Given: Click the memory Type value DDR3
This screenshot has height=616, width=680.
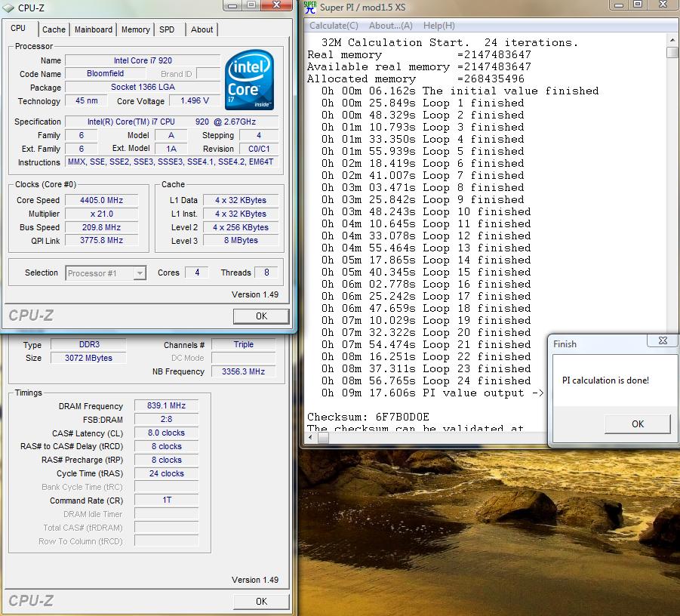Looking at the screenshot, I should tap(89, 344).
